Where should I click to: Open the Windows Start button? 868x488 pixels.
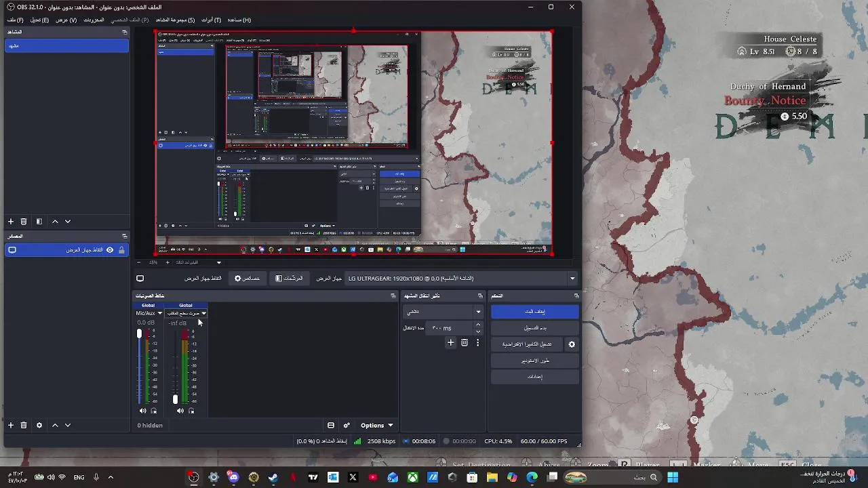673,477
